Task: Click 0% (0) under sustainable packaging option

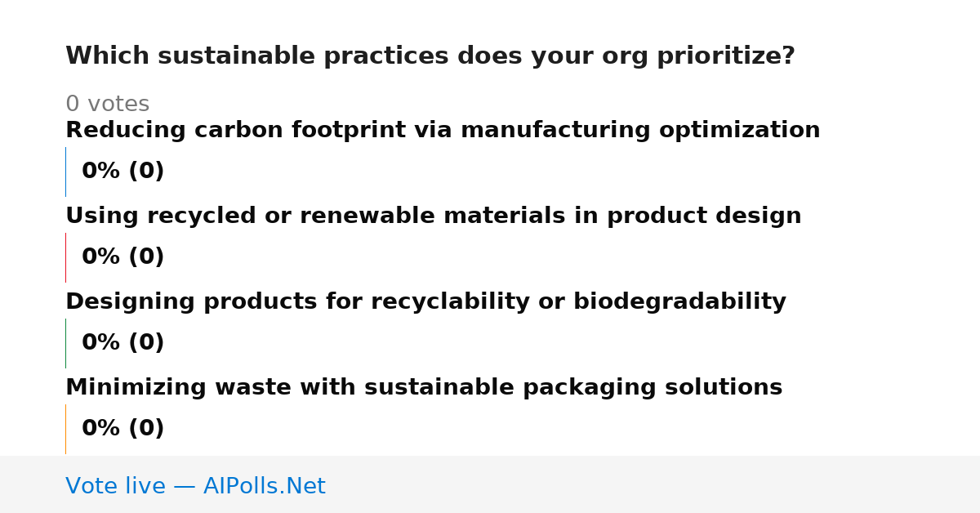Action: click(x=123, y=429)
